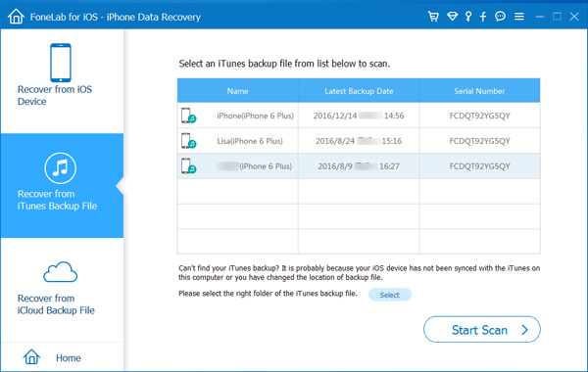This screenshot has width=588, height=372.
Task: Click the Select folder button
Action: [390, 295]
